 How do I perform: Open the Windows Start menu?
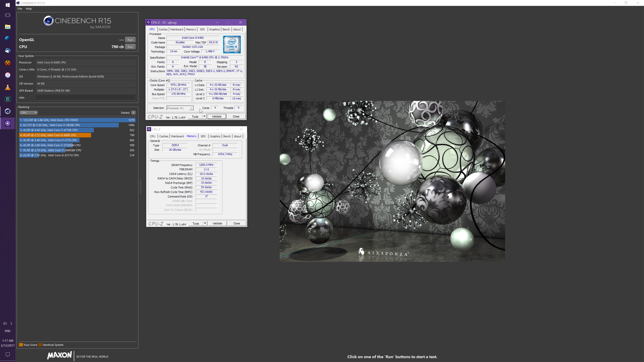point(8,5)
